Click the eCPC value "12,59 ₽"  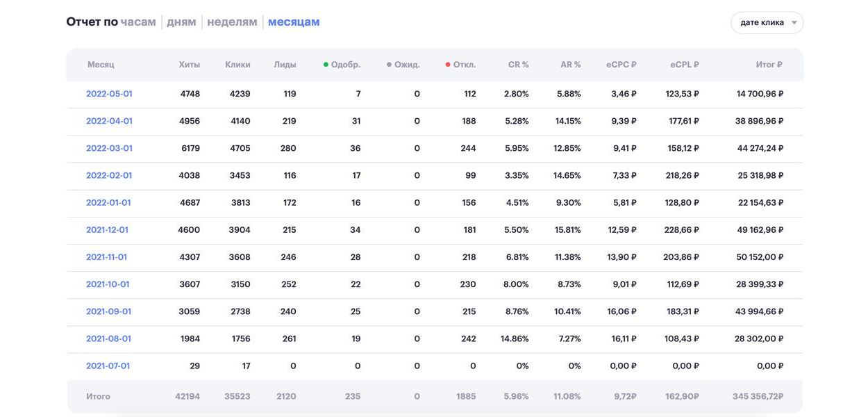pos(622,230)
